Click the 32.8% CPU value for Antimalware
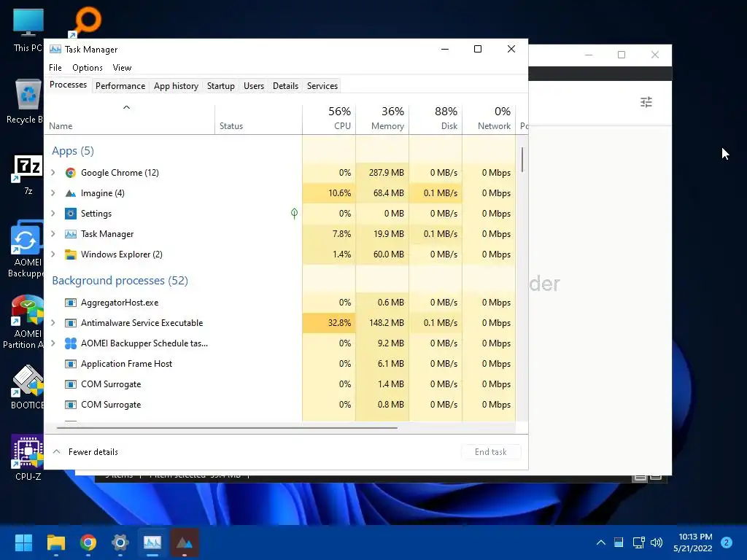The image size is (747, 560). (339, 323)
